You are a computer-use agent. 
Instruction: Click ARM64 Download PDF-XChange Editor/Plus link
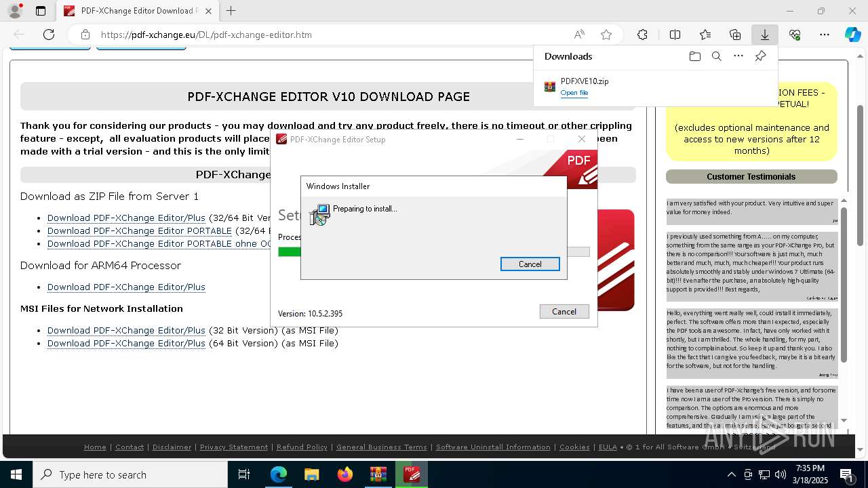(x=126, y=287)
